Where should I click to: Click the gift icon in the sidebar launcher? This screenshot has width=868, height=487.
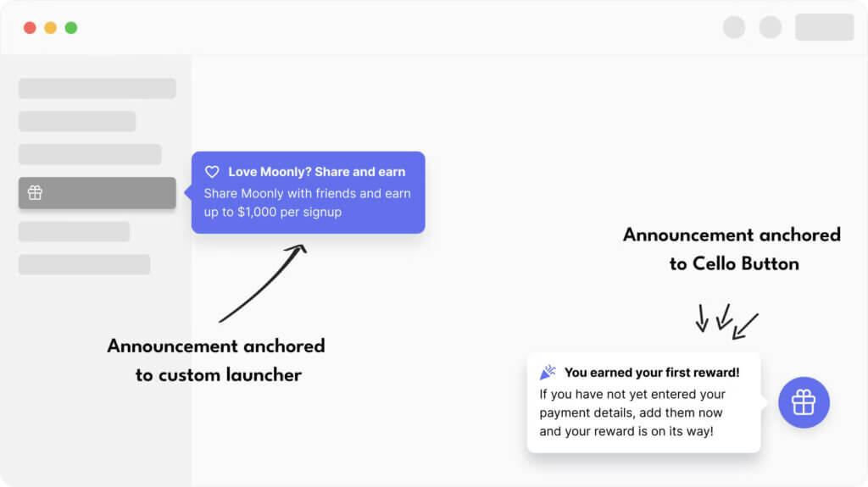(35, 193)
